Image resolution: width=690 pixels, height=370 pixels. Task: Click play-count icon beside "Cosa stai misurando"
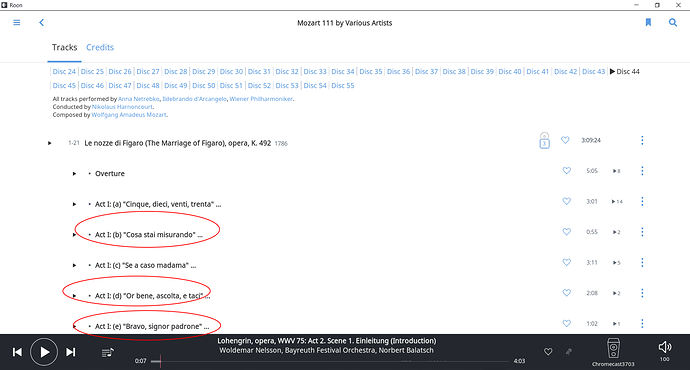point(617,232)
